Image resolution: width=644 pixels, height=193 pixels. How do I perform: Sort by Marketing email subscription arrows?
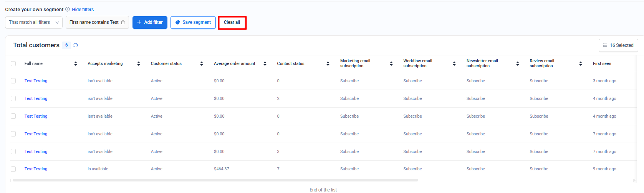[391, 64]
